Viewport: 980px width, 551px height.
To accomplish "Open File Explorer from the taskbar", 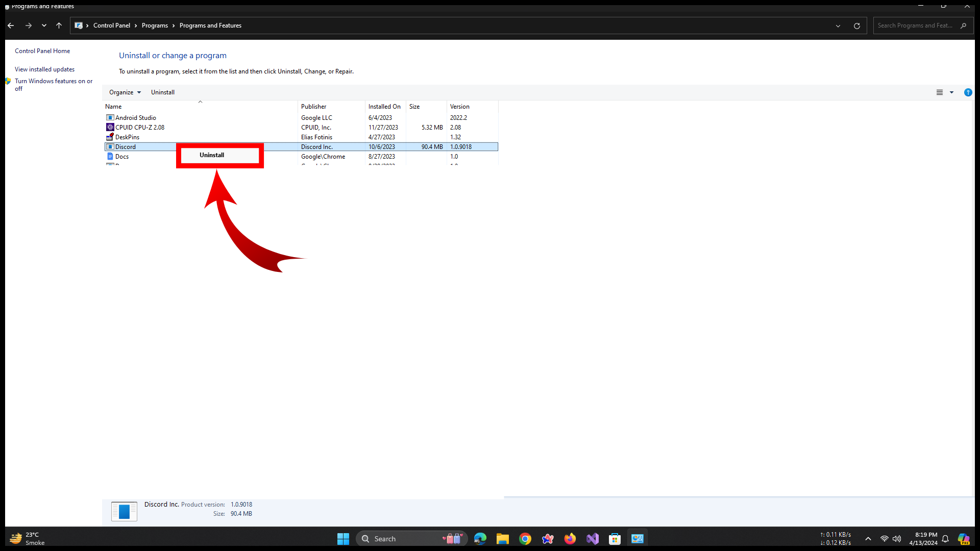I will click(x=503, y=539).
